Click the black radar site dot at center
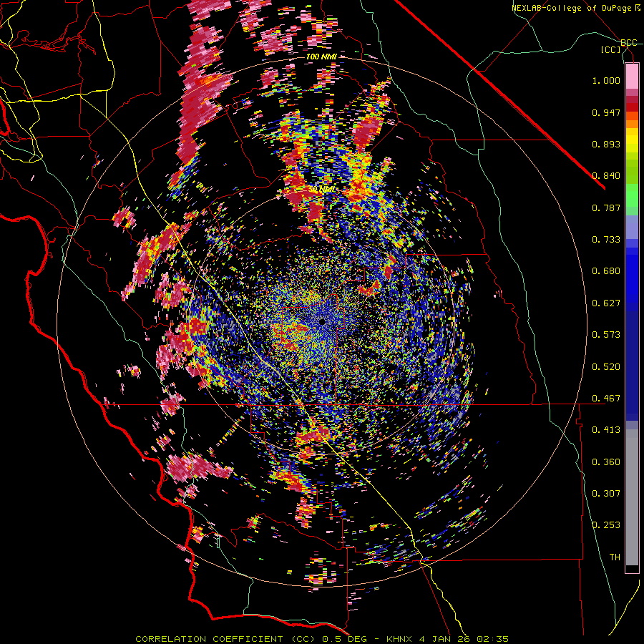 click(323, 321)
